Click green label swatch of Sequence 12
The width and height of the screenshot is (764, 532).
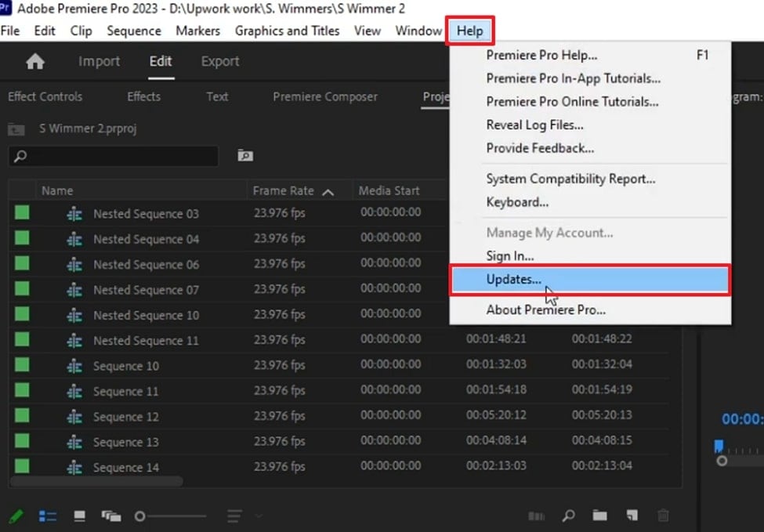pyautogui.click(x=22, y=415)
